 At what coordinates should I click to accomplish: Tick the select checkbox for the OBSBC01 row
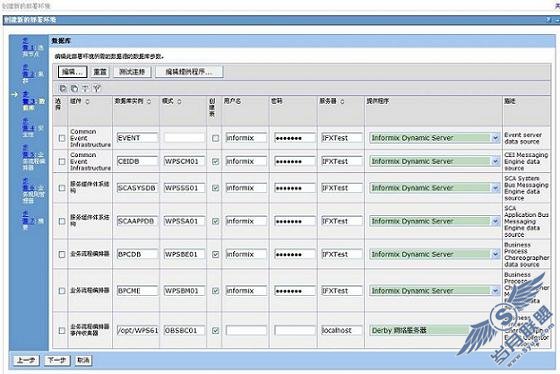pyautogui.click(x=62, y=330)
